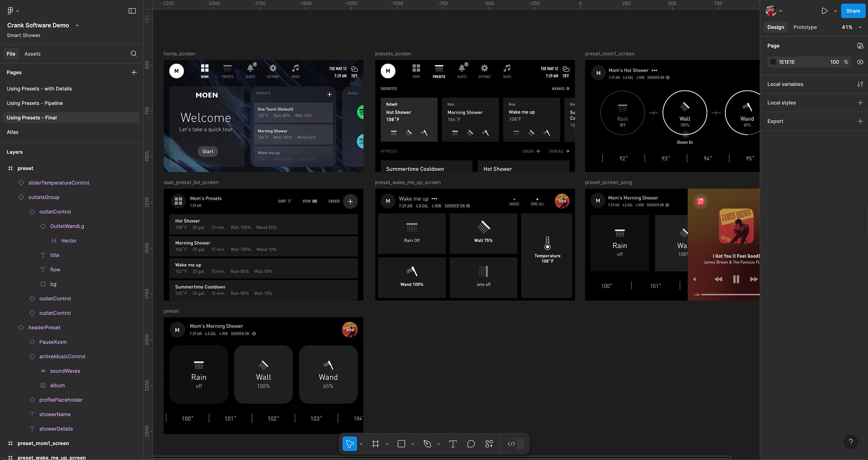Select the Comment tool in toolbar
Viewport: 868px width, 460px height.
(471, 444)
